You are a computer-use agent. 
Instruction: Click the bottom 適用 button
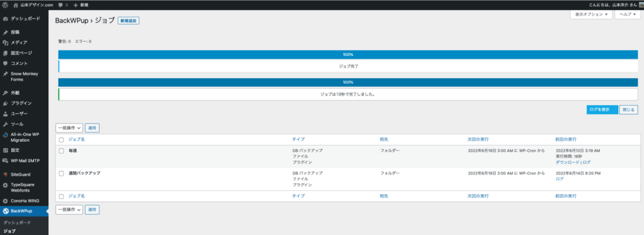[92, 209]
